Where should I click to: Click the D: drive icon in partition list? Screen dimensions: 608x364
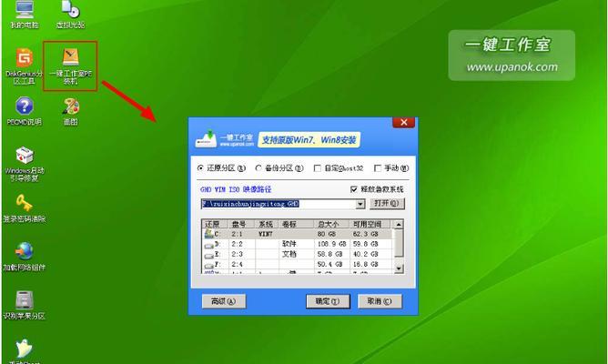pyautogui.click(x=209, y=245)
